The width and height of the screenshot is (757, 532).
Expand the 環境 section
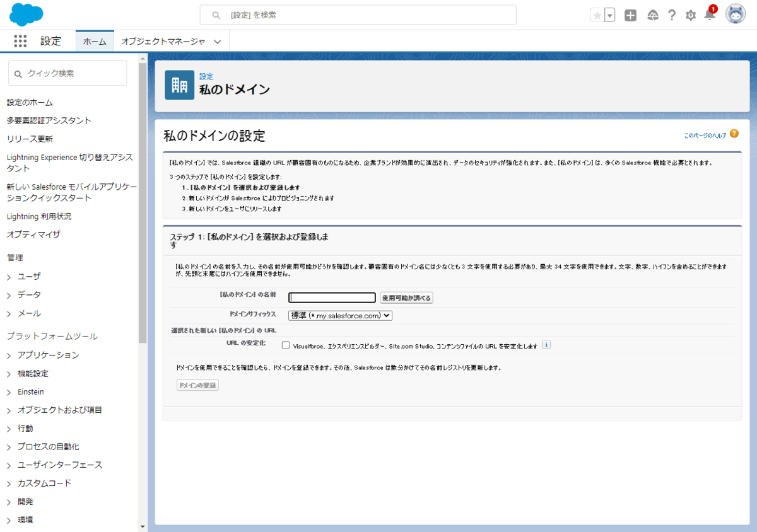pyautogui.click(x=9, y=520)
